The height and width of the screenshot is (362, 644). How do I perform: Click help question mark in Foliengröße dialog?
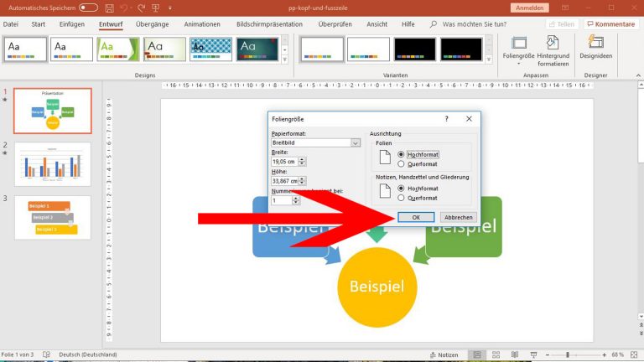pyautogui.click(x=446, y=119)
